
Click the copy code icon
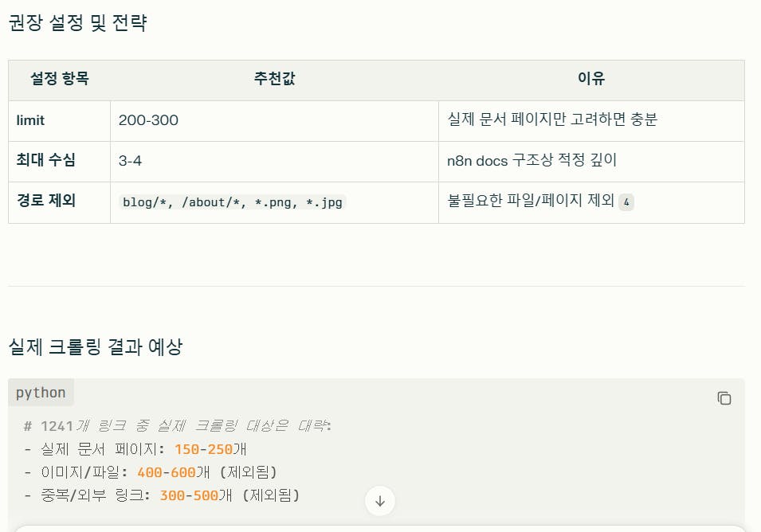[x=724, y=398]
